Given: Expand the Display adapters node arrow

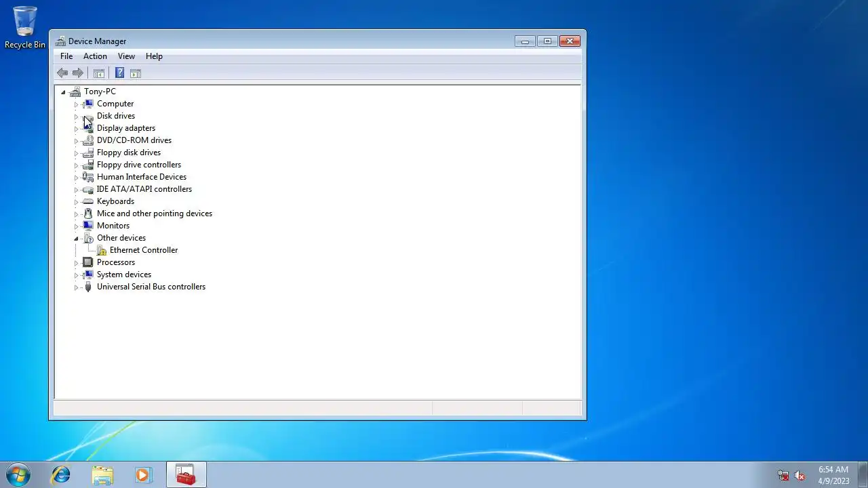Looking at the screenshot, I should tap(76, 129).
